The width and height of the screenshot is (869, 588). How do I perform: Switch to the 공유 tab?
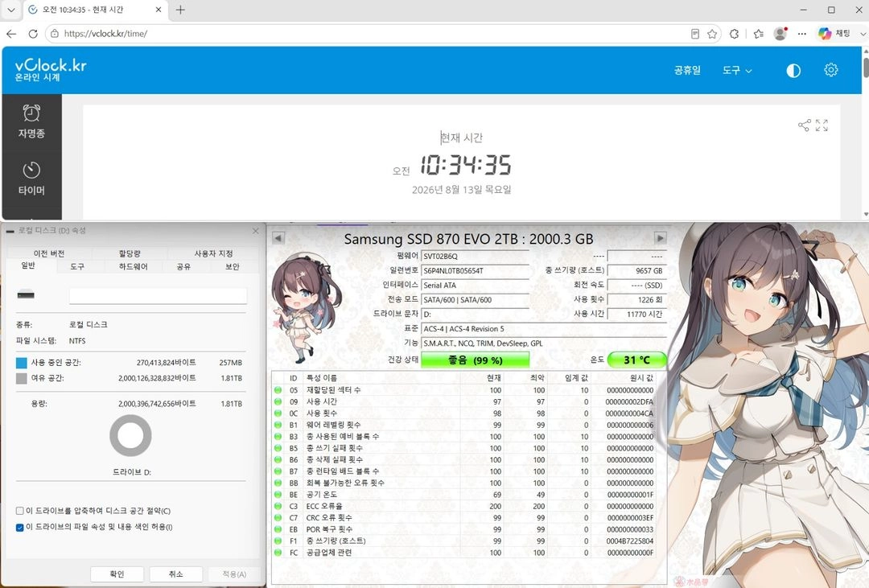tap(183, 266)
